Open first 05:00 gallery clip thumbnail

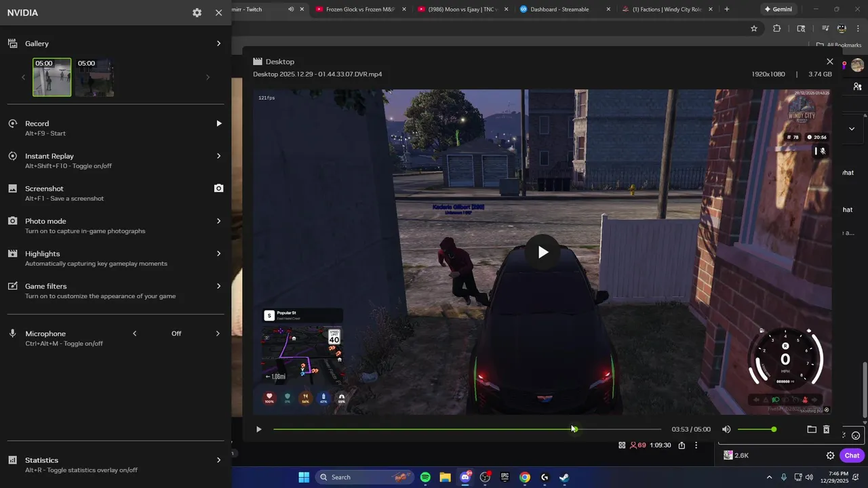pos(52,77)
